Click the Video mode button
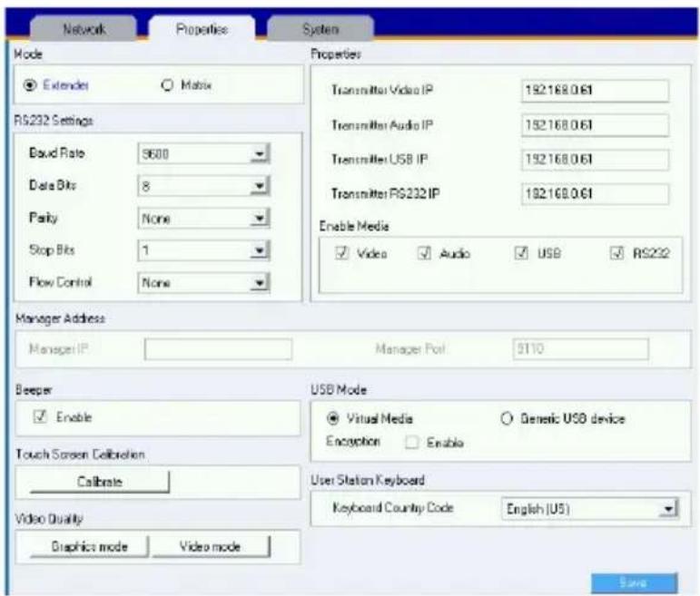 pos(211,546)
